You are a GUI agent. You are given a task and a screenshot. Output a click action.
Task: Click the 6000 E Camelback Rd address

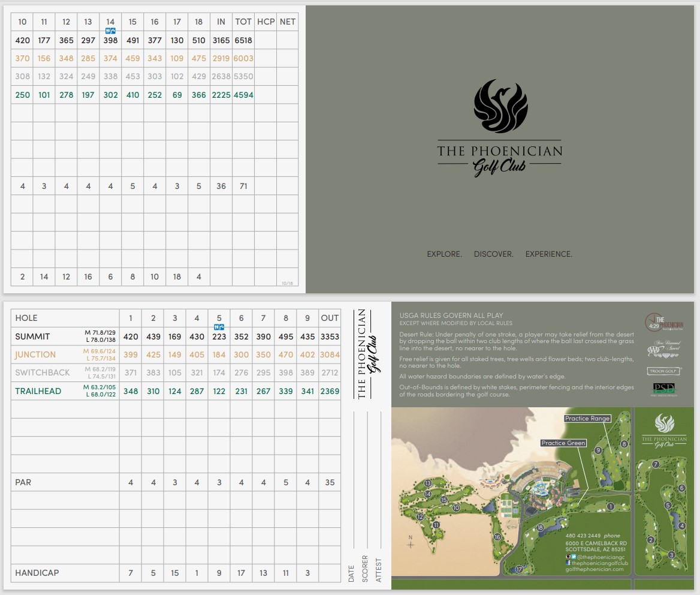click(596, 543)
